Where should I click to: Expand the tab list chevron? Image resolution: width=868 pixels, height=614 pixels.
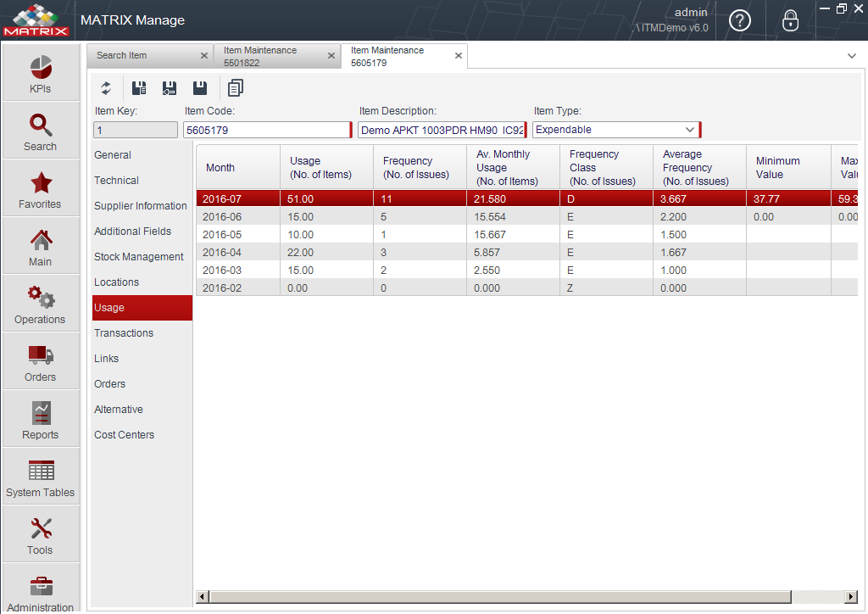(x=851, y=56)
